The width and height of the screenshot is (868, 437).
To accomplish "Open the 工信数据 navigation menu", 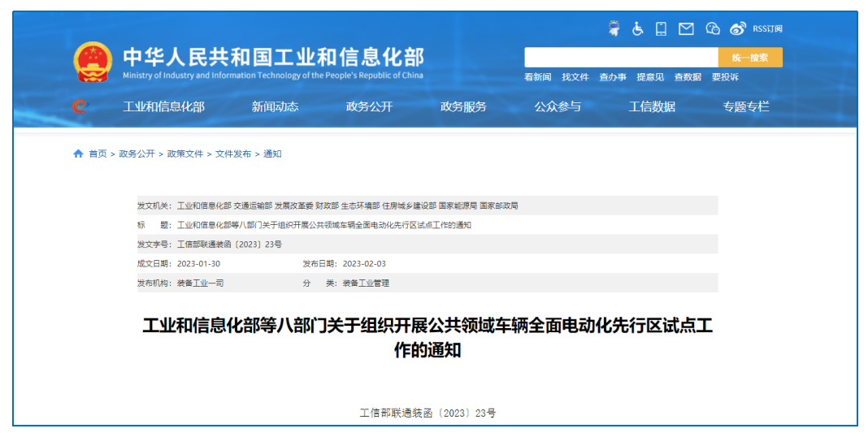I will click(x=652, y=106).
